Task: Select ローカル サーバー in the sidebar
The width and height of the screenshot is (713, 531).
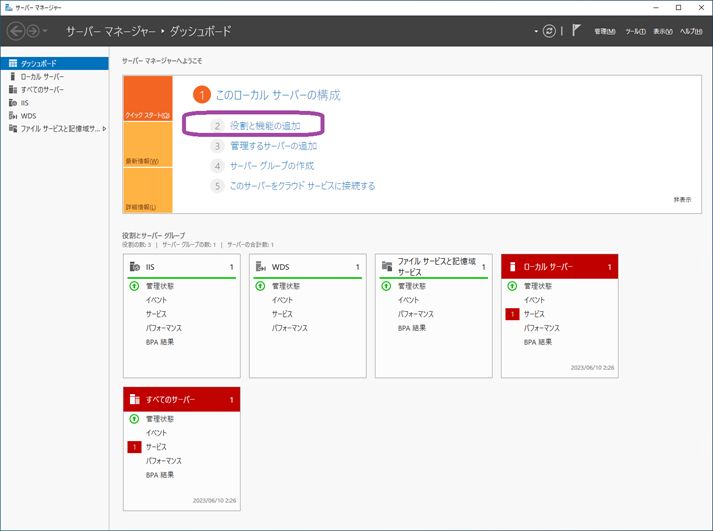Action: (42, 76)
